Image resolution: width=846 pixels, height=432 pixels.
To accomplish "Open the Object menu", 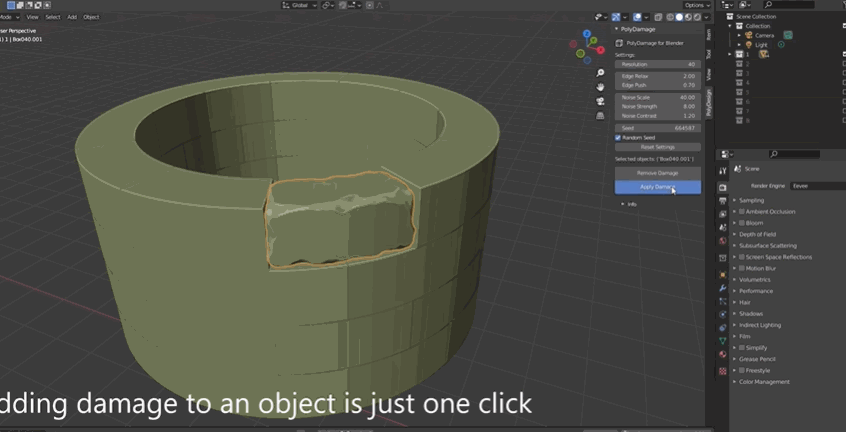I will [91, 17].
